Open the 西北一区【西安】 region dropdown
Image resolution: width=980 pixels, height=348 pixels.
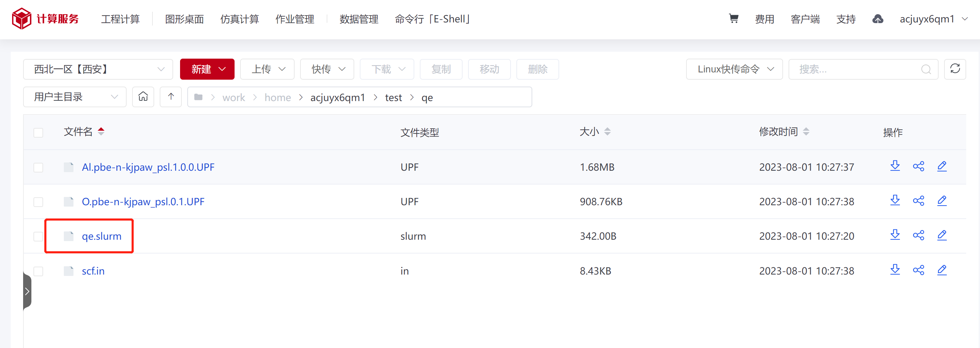click(98, 69)
